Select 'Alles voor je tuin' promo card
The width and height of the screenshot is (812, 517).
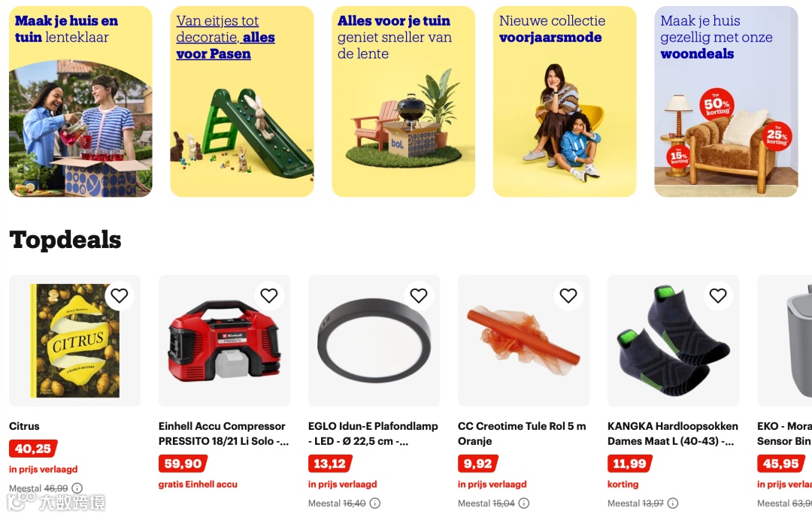[404, 101]
